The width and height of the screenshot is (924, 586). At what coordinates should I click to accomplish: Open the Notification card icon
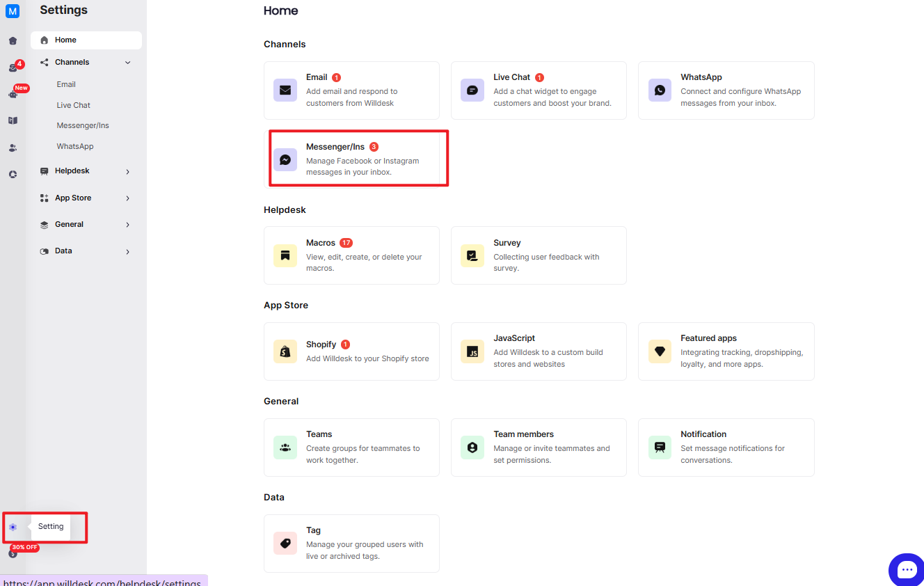[x=660, y=448]
